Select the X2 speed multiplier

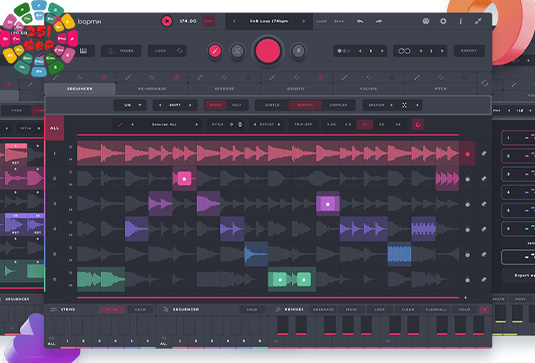381,125
